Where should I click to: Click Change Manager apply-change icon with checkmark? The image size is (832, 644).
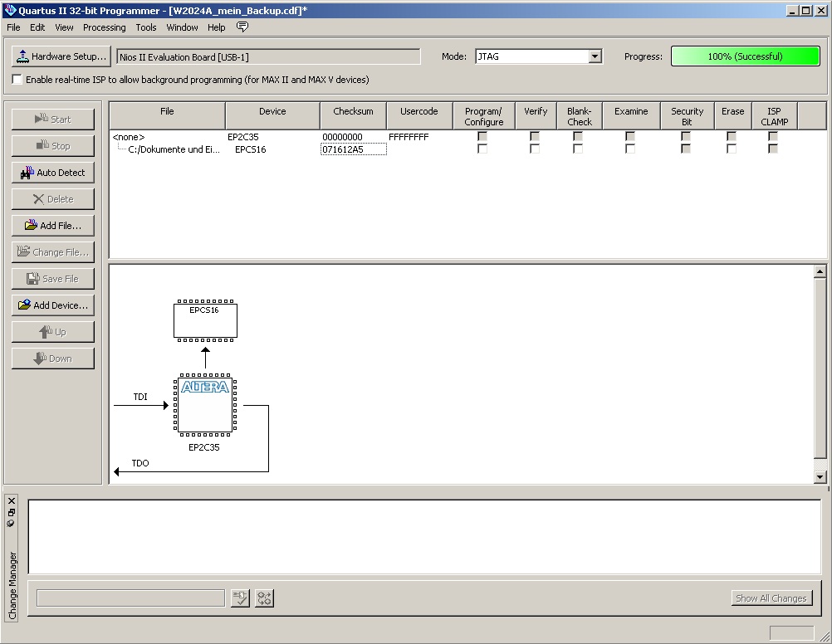point(240,598)
